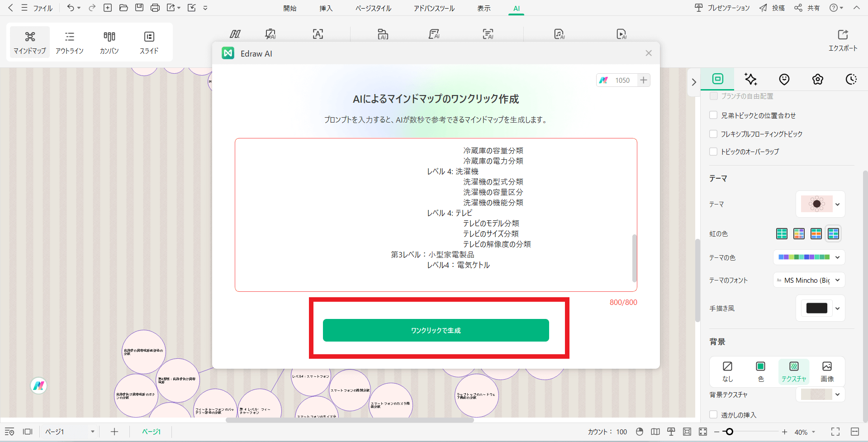Add a new page with plus button
This screenshot has height=442, width=868.
(x=114, y=432)
